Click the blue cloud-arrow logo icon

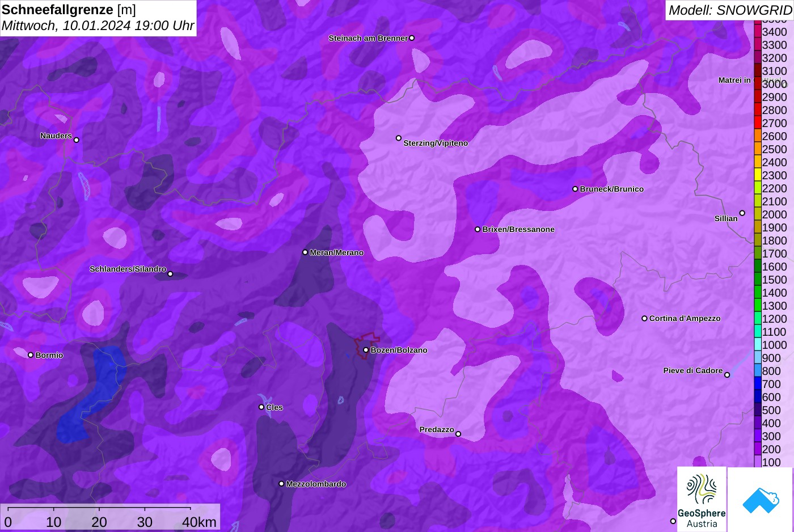coord(761,500)
